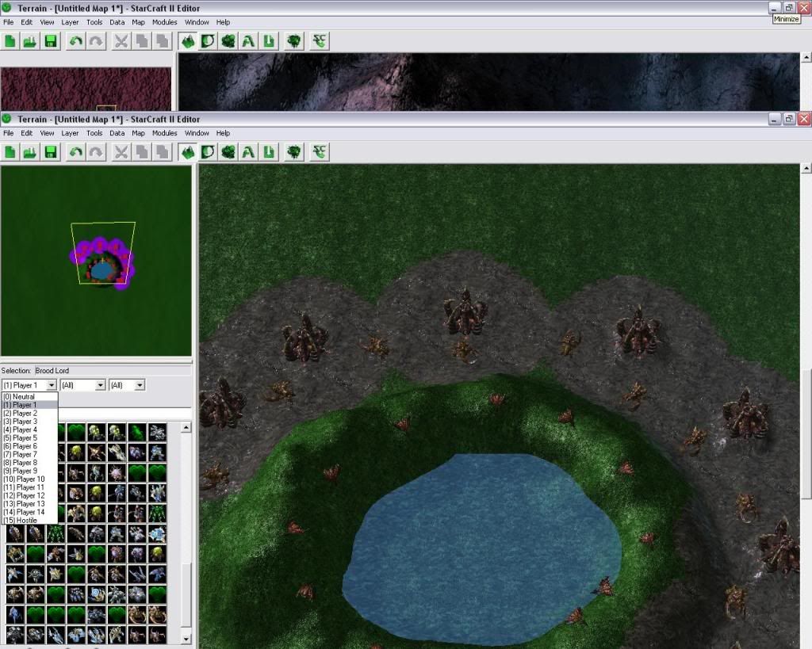Open the '(1) Player 1' owner dropdown
This screenshot has height=649, width=812.
point(29,385)
